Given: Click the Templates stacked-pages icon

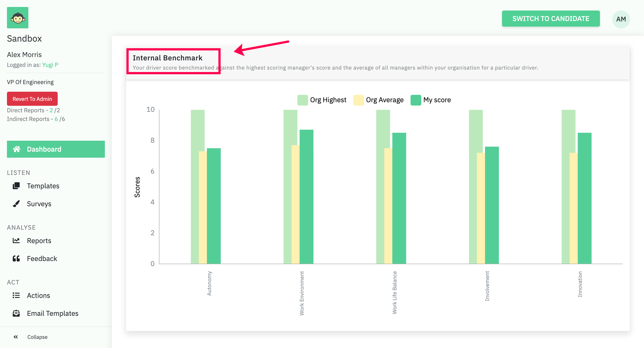Looking at the screenshot, I should tap(16, 186).
